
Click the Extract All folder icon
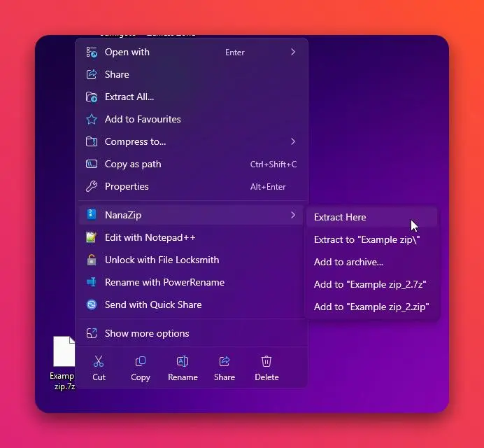coord(92,97)
